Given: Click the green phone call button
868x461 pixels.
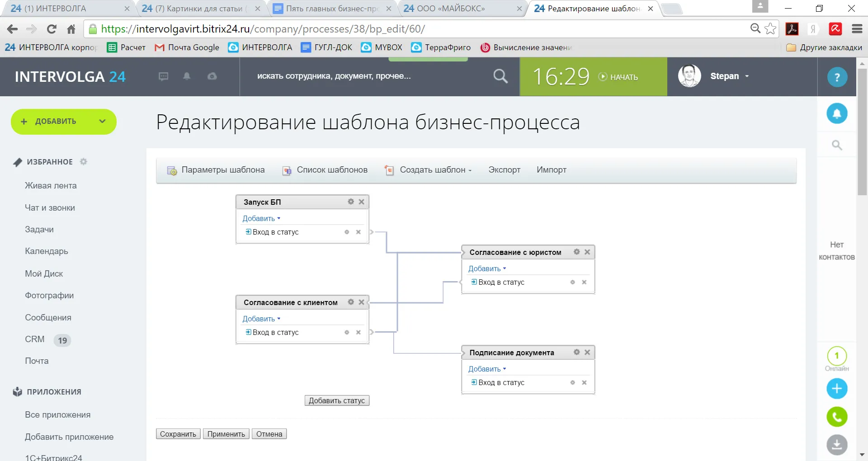Looking at the screenshot, I should [x=837, y=417].
